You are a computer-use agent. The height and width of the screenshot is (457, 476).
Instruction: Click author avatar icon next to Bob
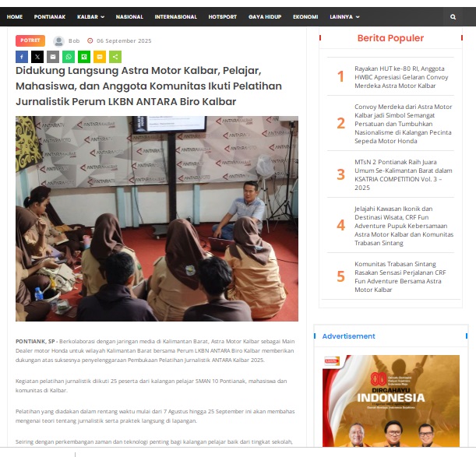click(58, 41)
